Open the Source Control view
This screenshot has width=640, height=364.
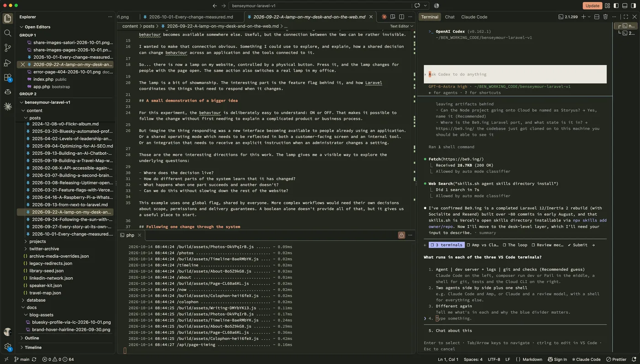7,47
